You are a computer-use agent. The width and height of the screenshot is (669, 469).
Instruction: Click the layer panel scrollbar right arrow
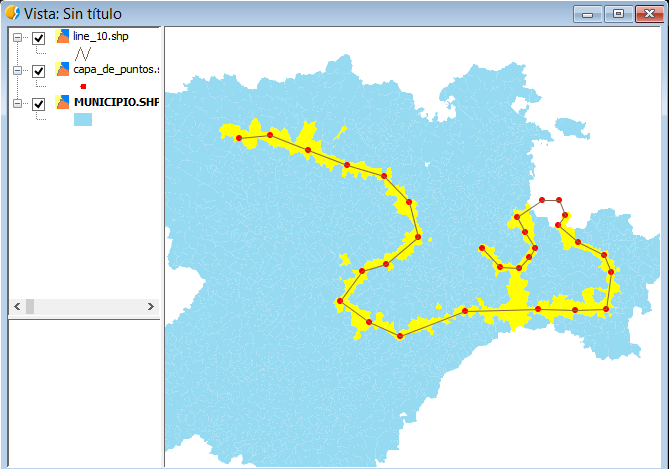tap(151, 306)
